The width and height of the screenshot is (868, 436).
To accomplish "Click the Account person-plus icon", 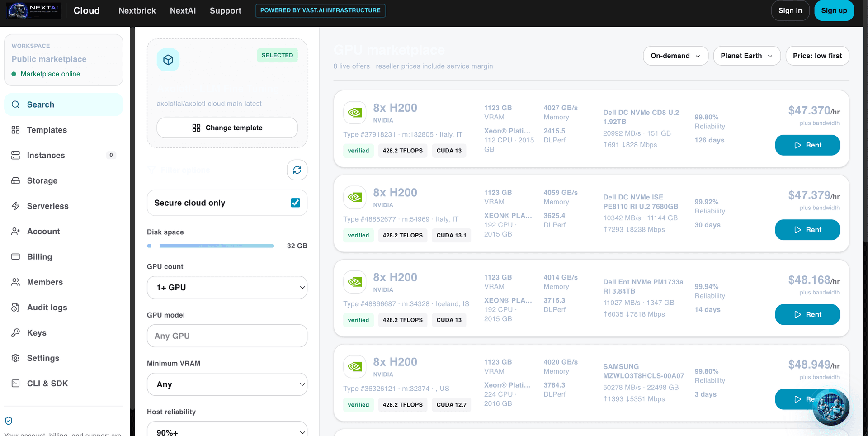I will pyautogui.click(x=16, y=231).
